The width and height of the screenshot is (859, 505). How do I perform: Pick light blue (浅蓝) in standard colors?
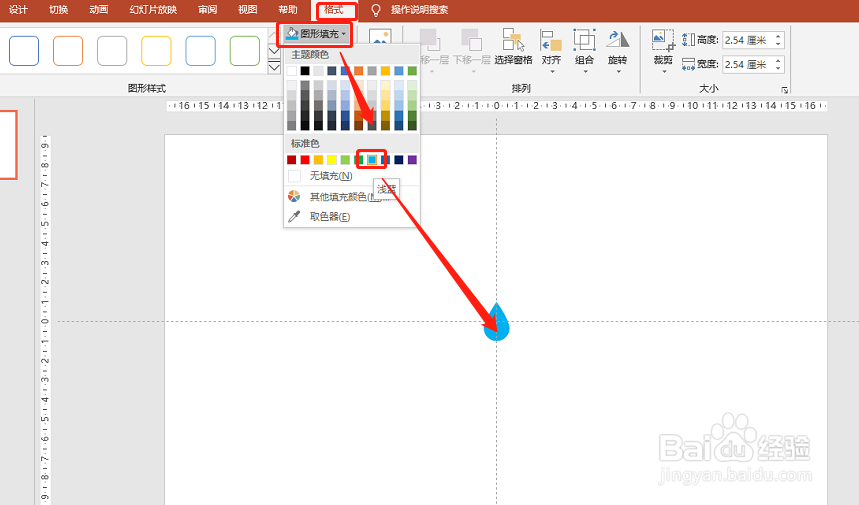click(372, 160)
